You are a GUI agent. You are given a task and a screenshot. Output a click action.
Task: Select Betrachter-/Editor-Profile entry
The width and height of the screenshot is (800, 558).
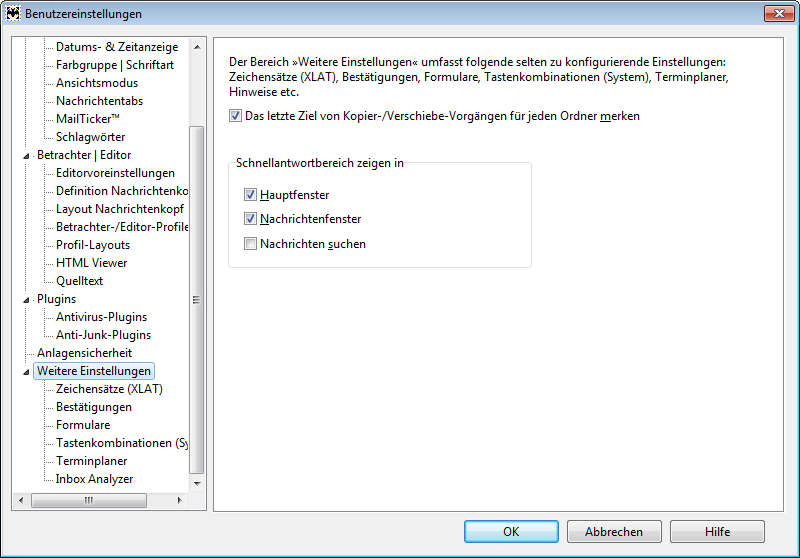122,227
